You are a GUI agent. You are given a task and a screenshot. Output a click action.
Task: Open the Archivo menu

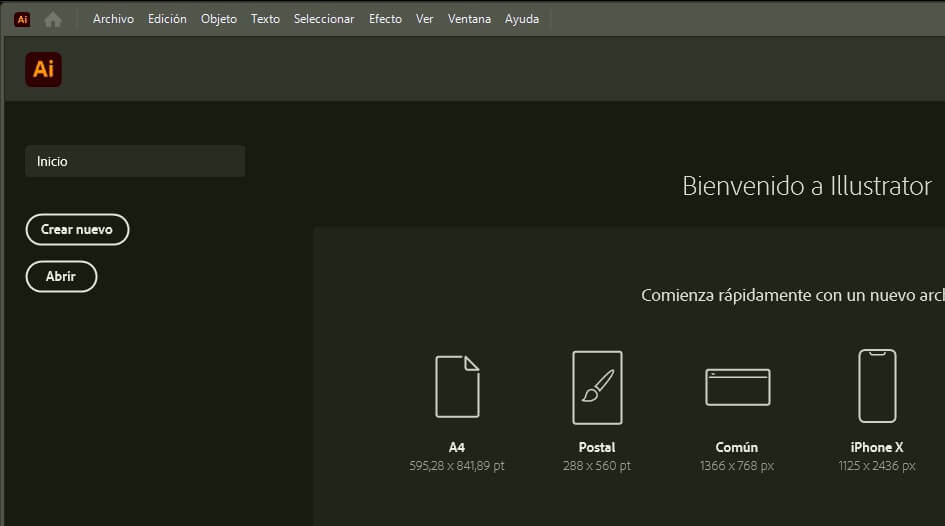coord(113,19)
